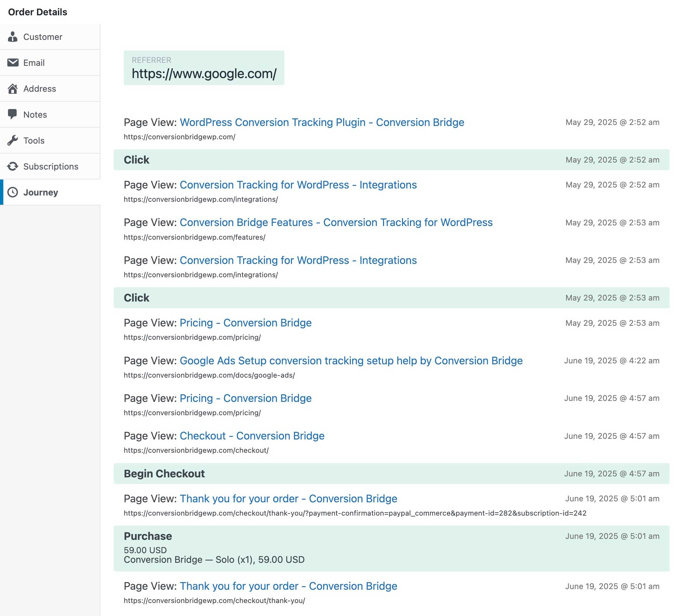683x616 pixels.
Task: Click the referrer URL https://www.google.com/
Action: 204,73
